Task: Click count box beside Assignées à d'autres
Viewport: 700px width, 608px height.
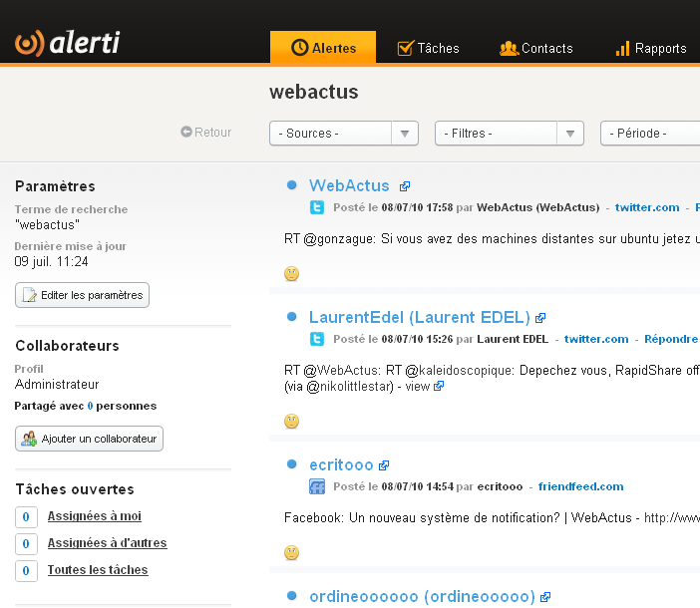Action: tap(26, 544)
